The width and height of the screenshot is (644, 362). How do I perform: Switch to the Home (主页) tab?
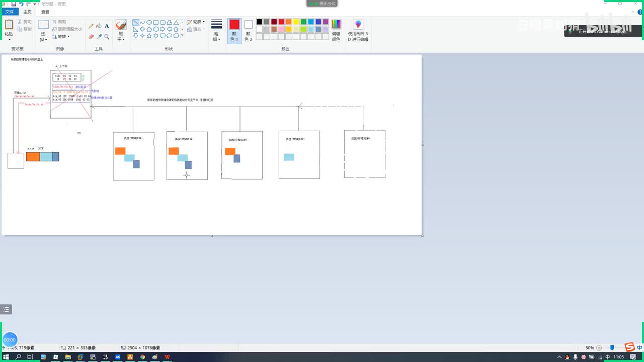(28, 12)
